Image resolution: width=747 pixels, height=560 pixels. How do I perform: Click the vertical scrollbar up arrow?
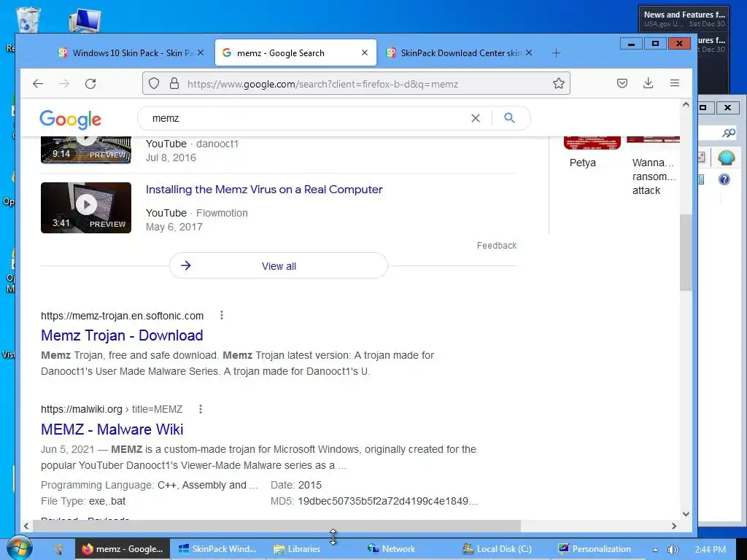[x=686, y=105]
